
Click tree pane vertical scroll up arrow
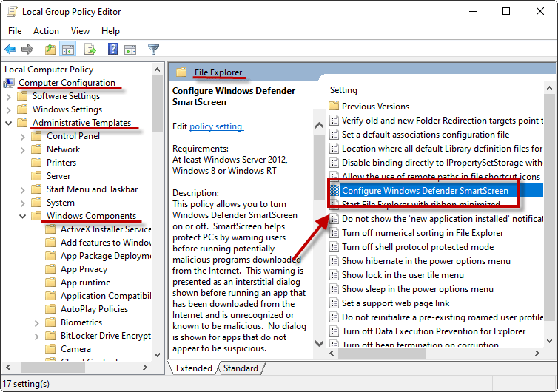tap(157, 70)
